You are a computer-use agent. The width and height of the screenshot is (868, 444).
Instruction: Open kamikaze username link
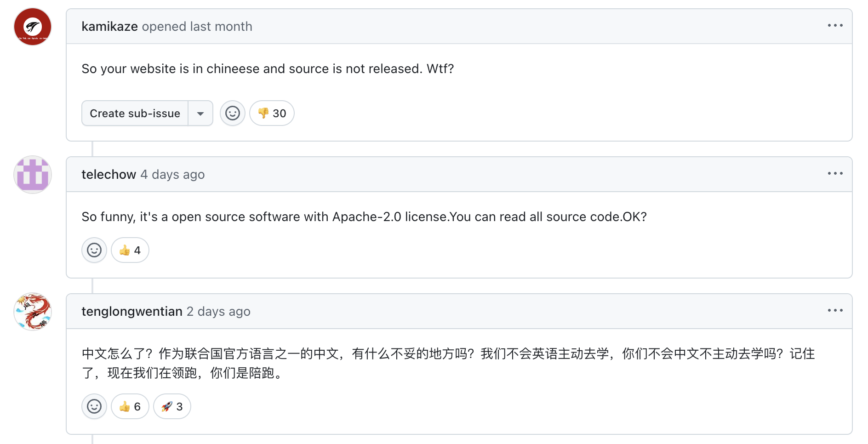click(109, 27)
